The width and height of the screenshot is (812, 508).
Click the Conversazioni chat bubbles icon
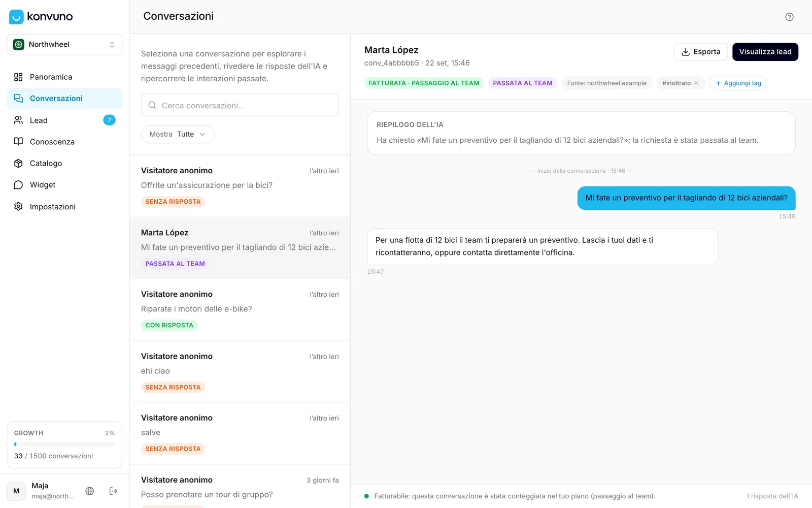[18, 99]
